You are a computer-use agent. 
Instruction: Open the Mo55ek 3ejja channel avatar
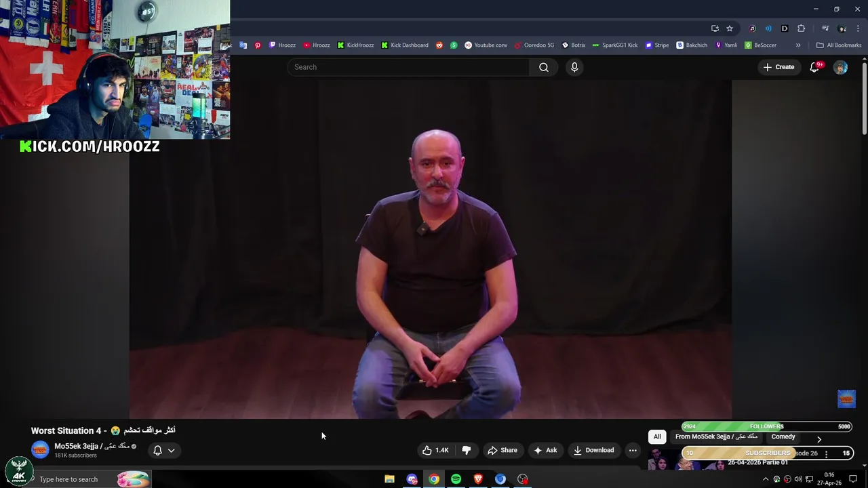tap(40, 450)
